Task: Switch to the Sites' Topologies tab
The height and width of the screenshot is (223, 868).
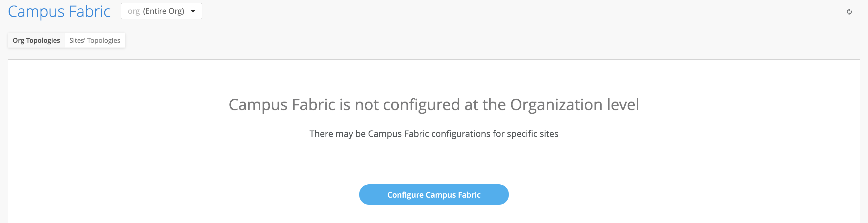Action: (x=95, y=40)
